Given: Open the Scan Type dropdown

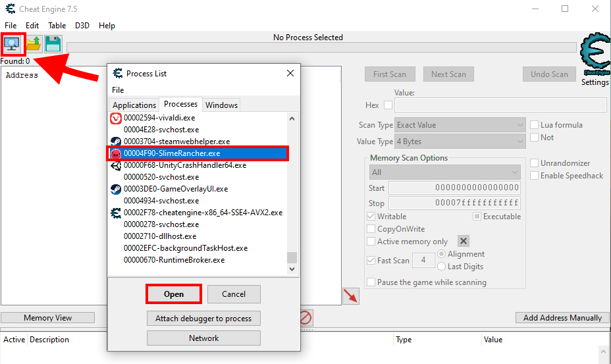Looking at the screenshot, I should [460, 125].
